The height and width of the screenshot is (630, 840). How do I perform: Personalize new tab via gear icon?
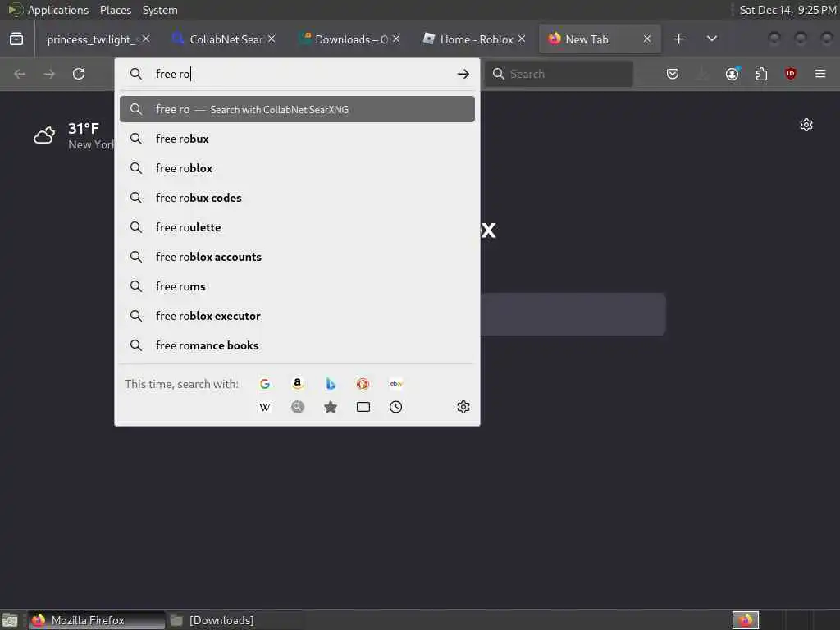(x=806, y=125)
